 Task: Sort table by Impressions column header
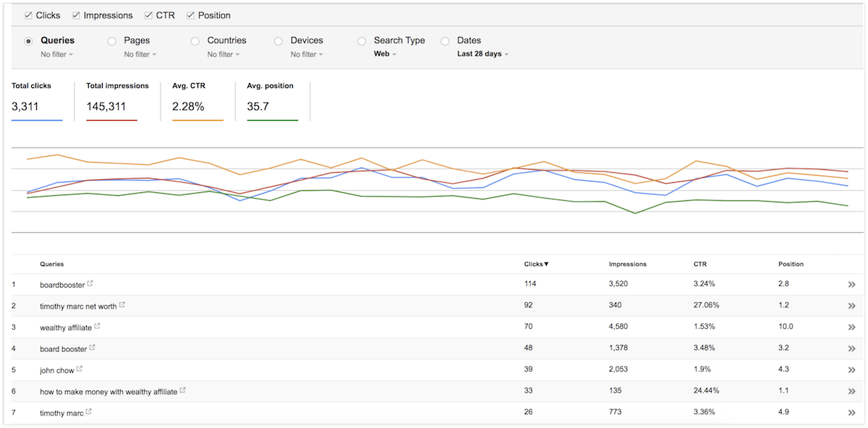628,264
